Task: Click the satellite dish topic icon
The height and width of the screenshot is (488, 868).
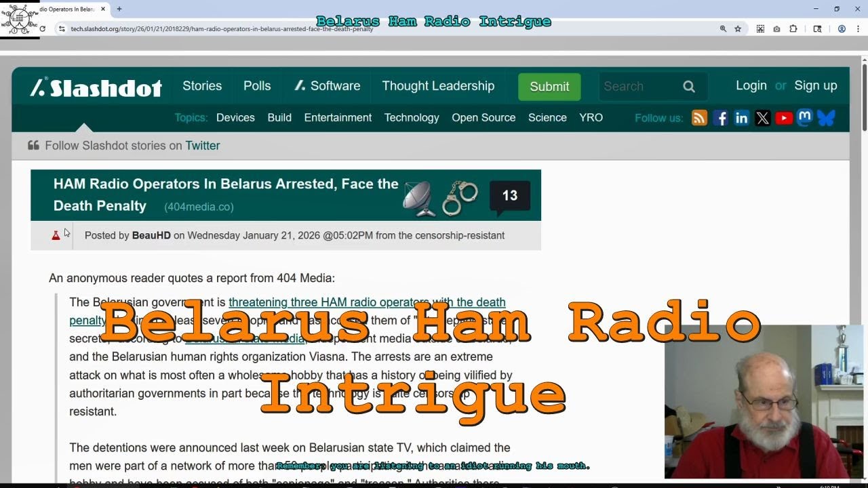Action: coord(419,198)
